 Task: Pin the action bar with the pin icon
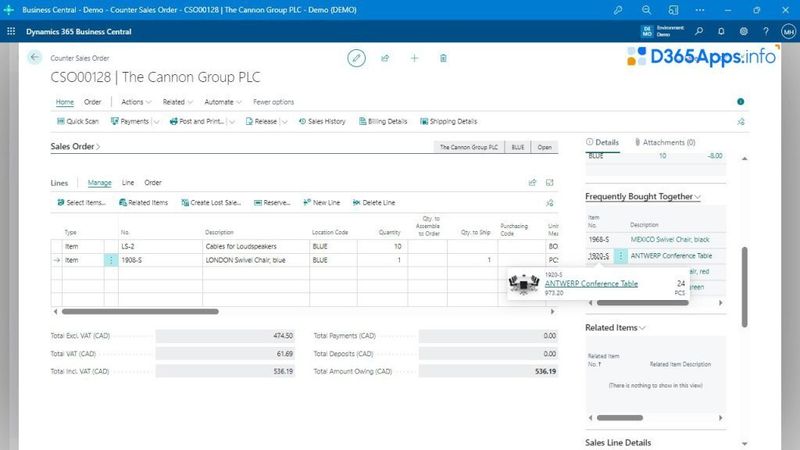[x=741, y=121]
